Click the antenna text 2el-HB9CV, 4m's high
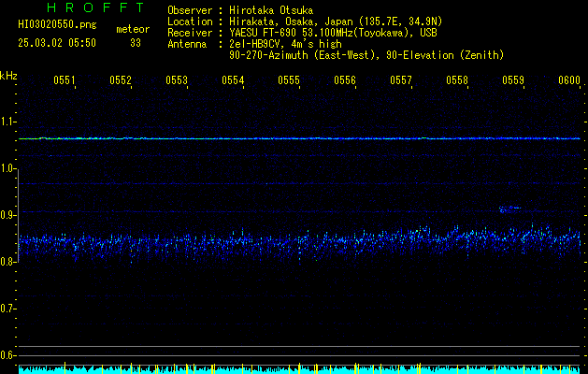The height and width of the screenshot is (374, 588). [x=285, y=44]
